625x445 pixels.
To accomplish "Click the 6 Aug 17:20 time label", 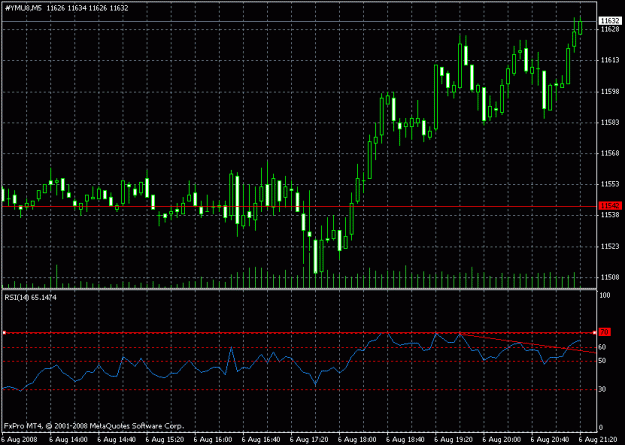I will pyautogui.click(x=309, y=439).
